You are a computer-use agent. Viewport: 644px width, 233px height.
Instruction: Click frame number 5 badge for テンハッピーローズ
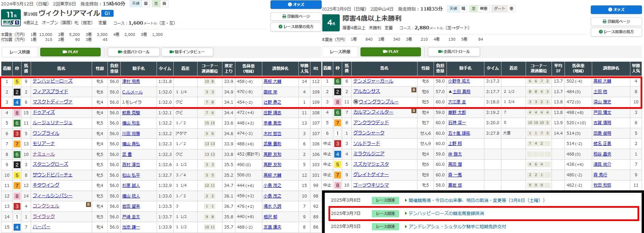tap(17, 82)
